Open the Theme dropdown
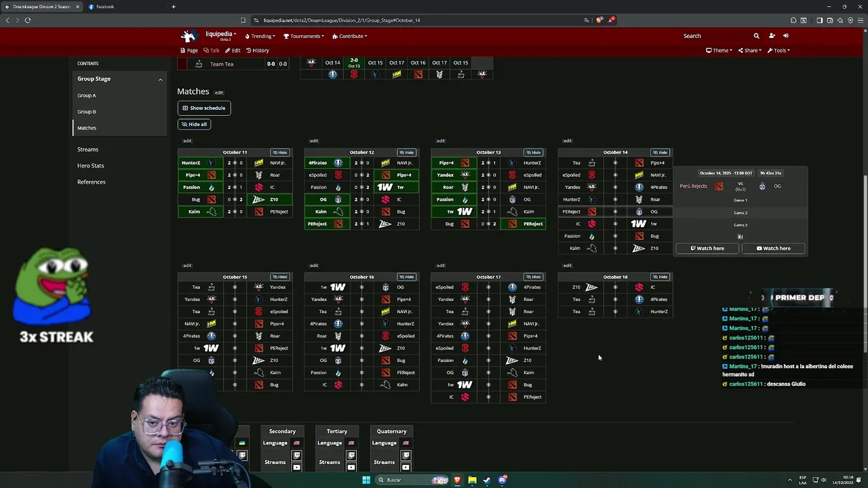 719,50
